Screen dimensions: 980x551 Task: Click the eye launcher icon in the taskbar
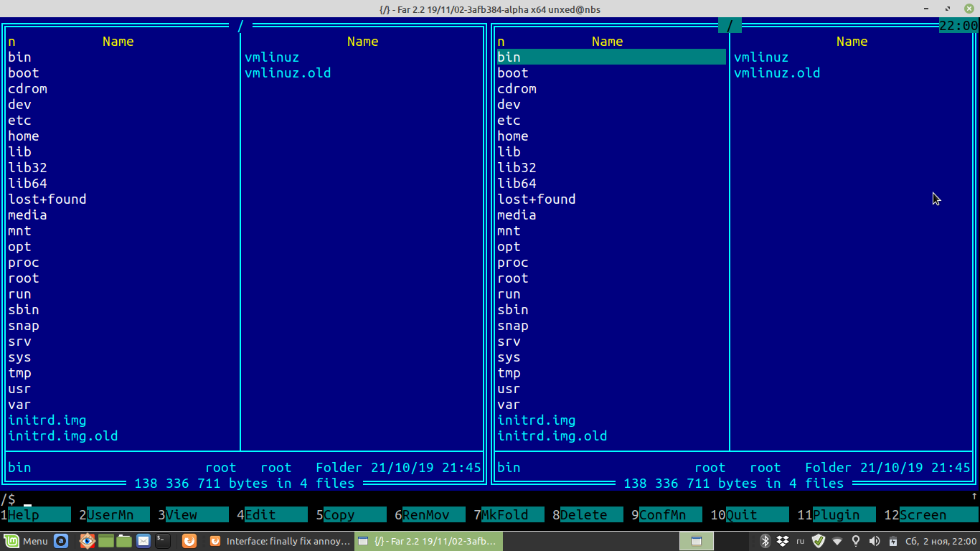tap(88, 541)
